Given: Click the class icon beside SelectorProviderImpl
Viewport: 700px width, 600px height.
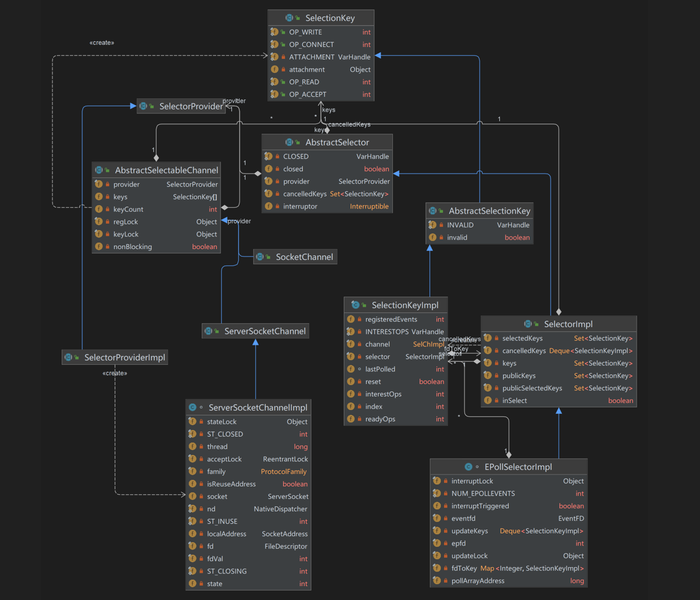Looking at the screenshot, I should click(x=68, y=358).
